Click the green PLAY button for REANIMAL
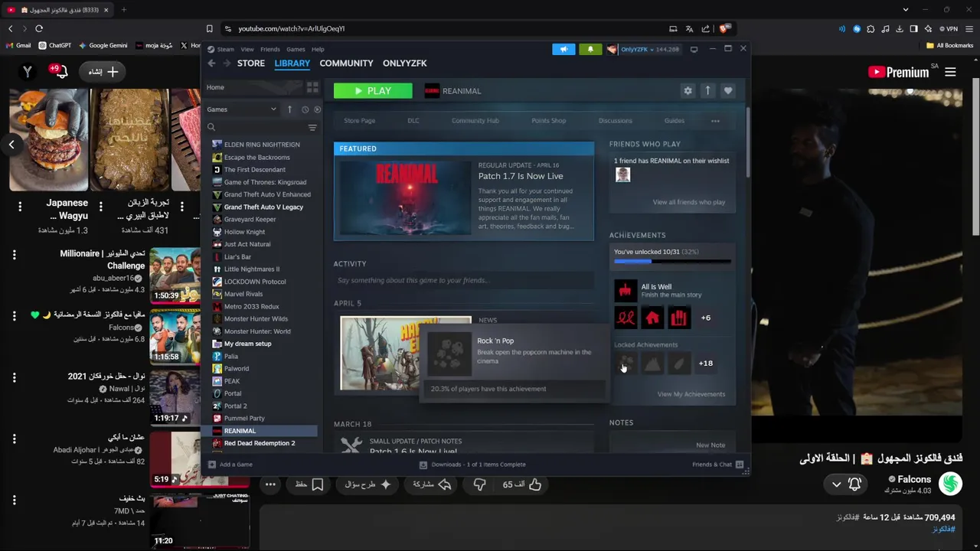 pos(373,91)
